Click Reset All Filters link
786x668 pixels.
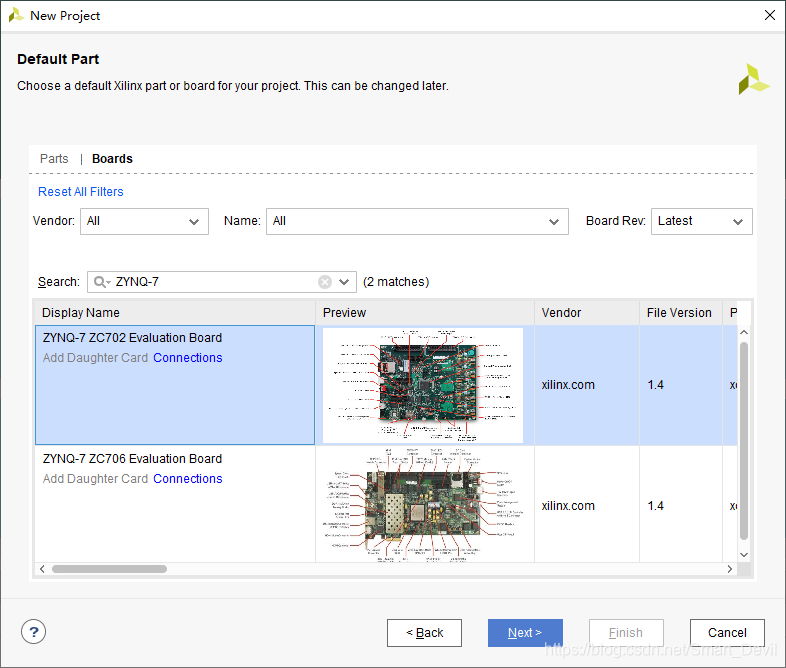[x=81, y=192]
